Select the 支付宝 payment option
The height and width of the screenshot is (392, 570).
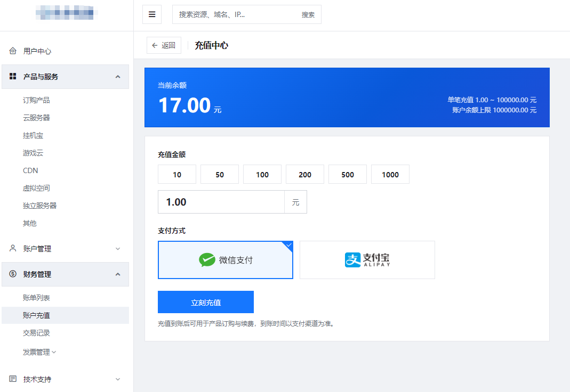coord(367,260)
